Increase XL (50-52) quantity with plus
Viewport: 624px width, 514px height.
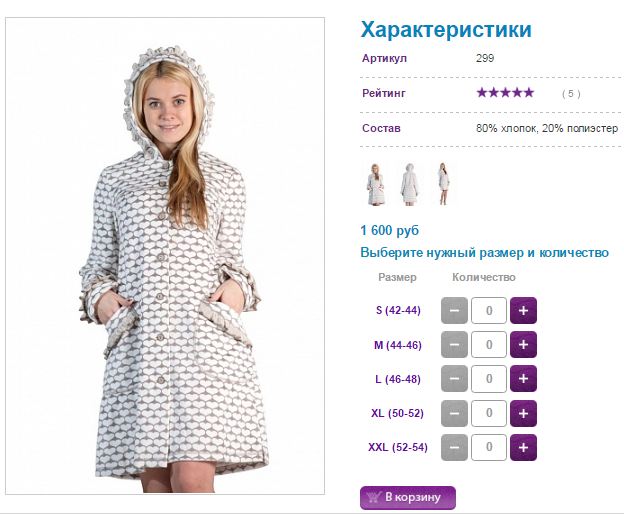tap(523, 413)
